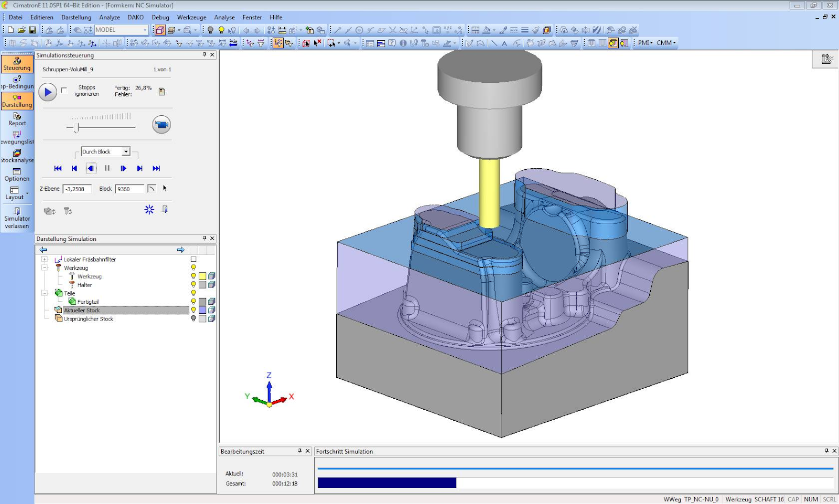Image resolution: width=839 pixels, height=504 pixels.
Task: Toggle visibility bulb for Ursprünglicher Stock
Action: pyautogui.click(x=193, y=319)
